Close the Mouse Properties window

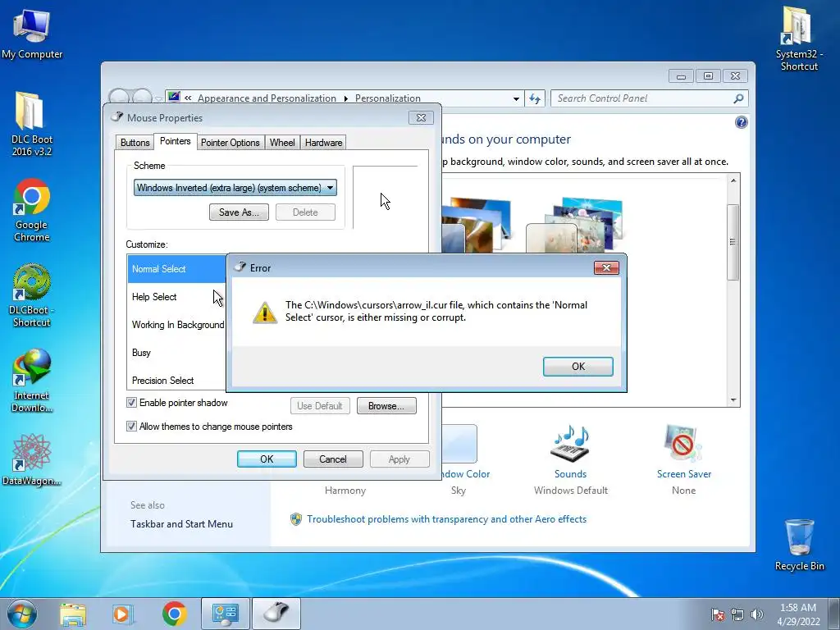tap(421, 118)
